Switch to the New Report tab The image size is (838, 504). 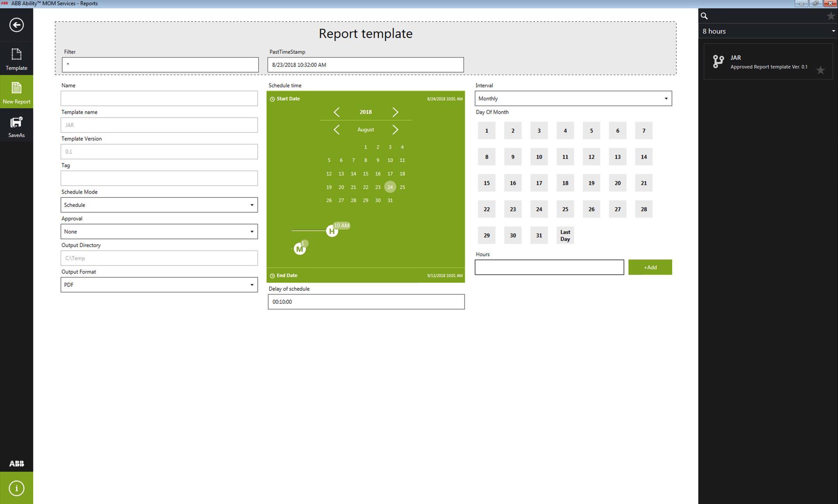(x=17, y=92)
